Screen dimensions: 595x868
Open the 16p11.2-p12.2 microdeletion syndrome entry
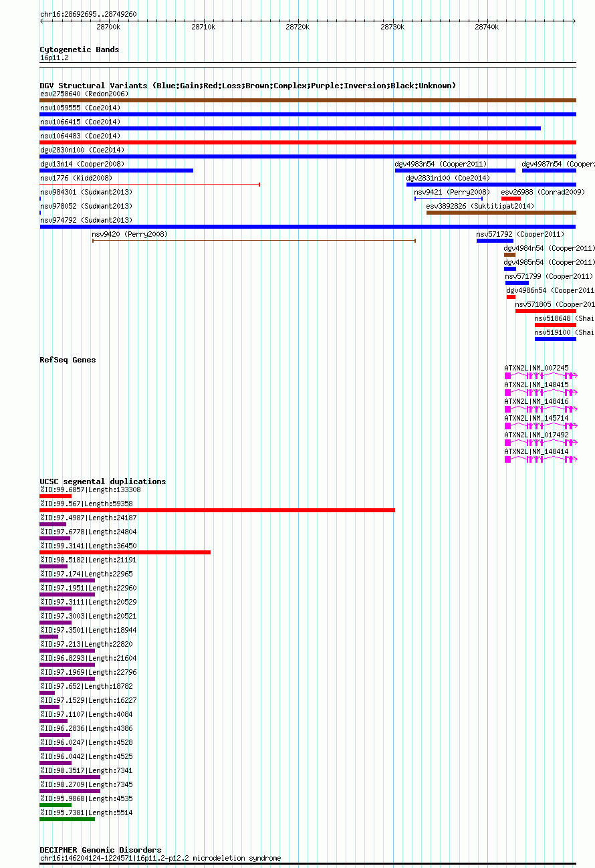click(308, 864)
